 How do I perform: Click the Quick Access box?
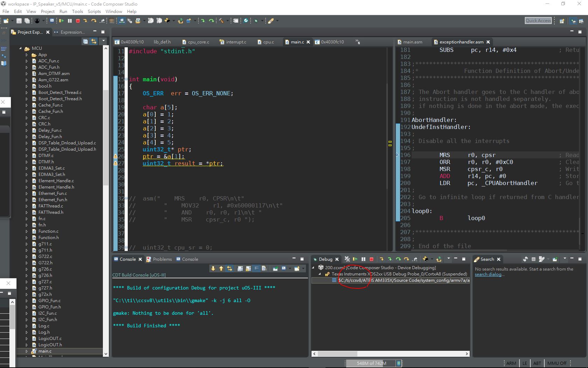point(538,21)
